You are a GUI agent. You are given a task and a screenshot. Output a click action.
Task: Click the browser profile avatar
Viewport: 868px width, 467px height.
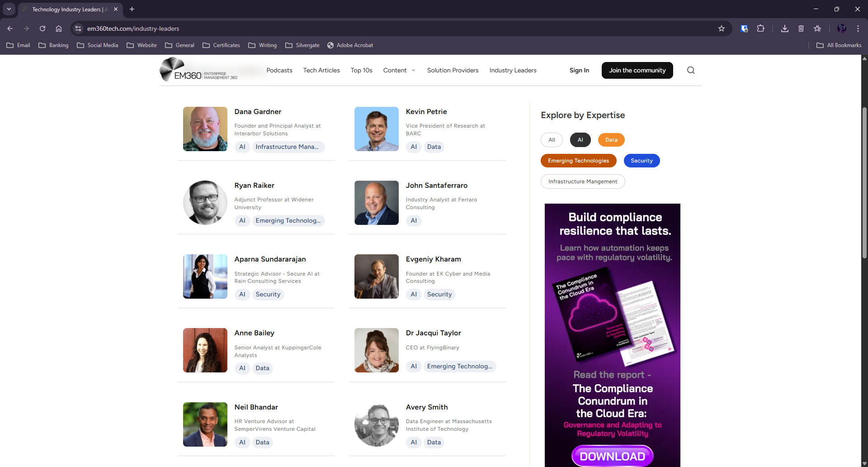tap(842, 28)
